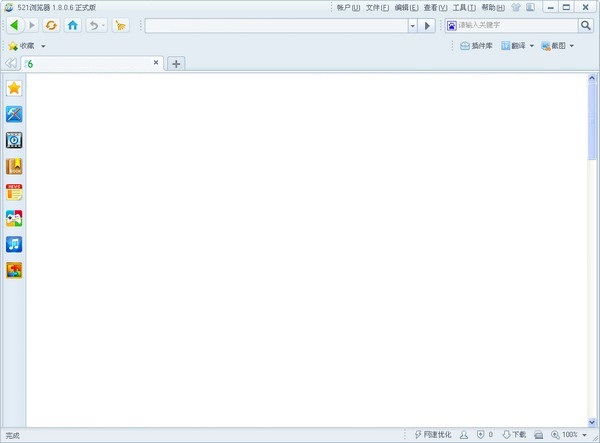
Task: Open the 工具(T) menu
Action: (x=464, y=7)
